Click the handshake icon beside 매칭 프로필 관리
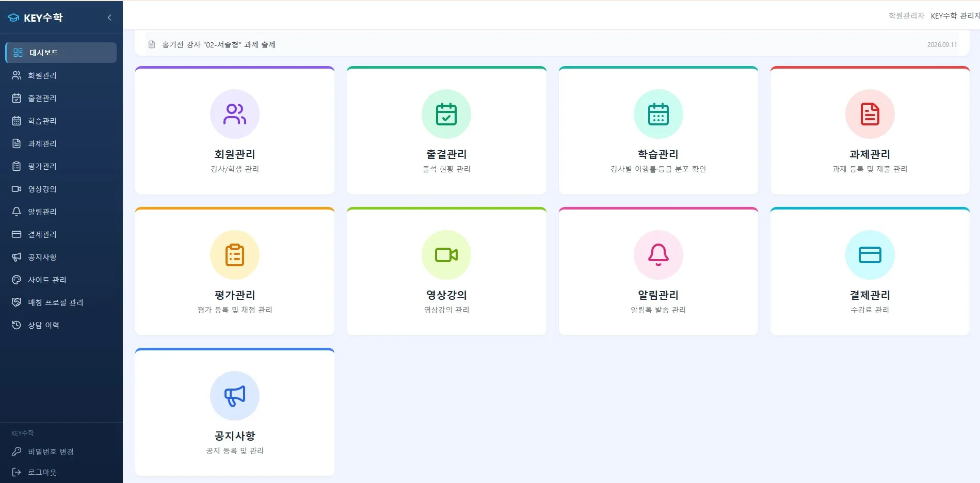The height and width of the screenshot is (483, 980). point(17,302)
